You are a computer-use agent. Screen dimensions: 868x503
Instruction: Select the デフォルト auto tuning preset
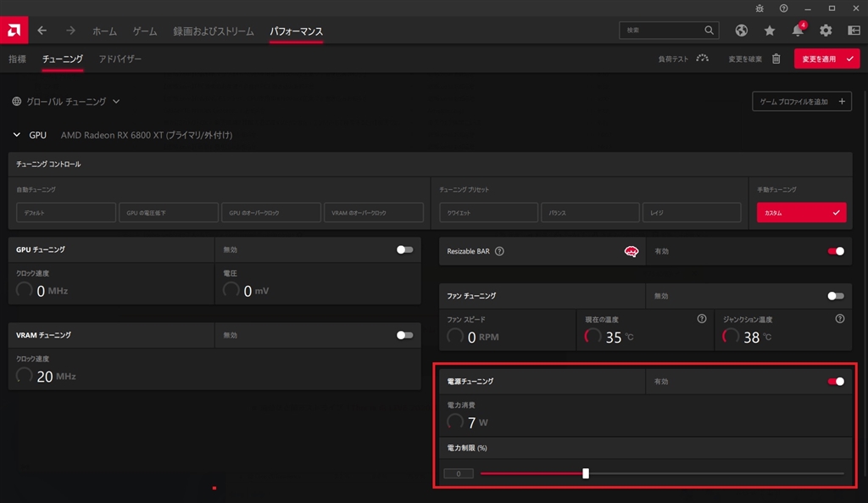[x=66, y=213]
